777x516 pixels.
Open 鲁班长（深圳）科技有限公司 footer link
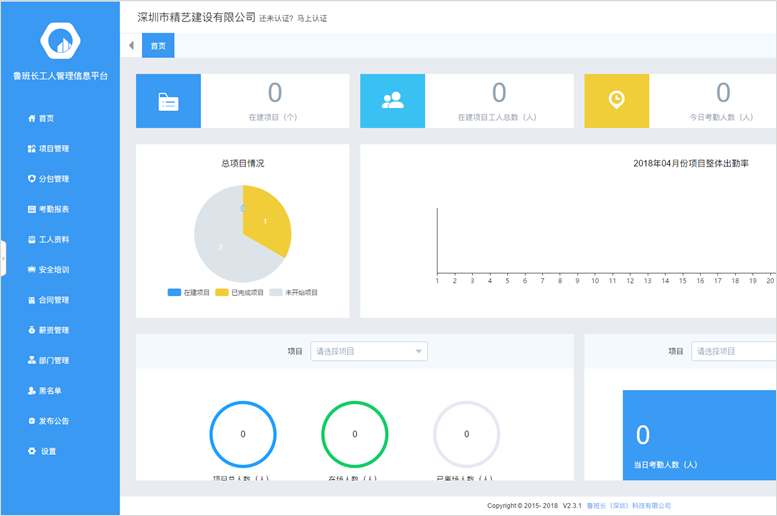pos(628,506)
